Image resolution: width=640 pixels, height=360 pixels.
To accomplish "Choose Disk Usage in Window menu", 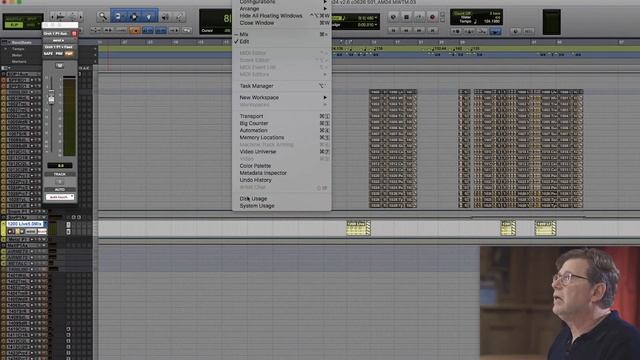I will point(253,199).
